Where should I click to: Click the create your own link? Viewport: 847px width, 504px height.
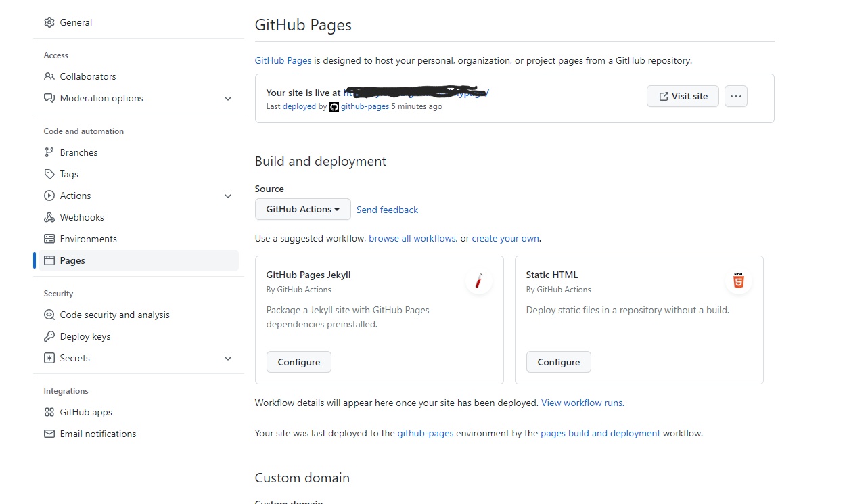[x=505, y=238]
